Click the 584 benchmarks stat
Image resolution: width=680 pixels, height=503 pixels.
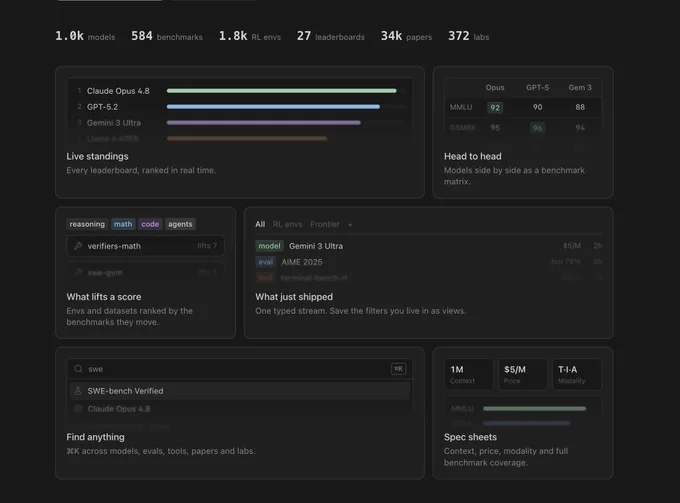(x=167, y=36)
